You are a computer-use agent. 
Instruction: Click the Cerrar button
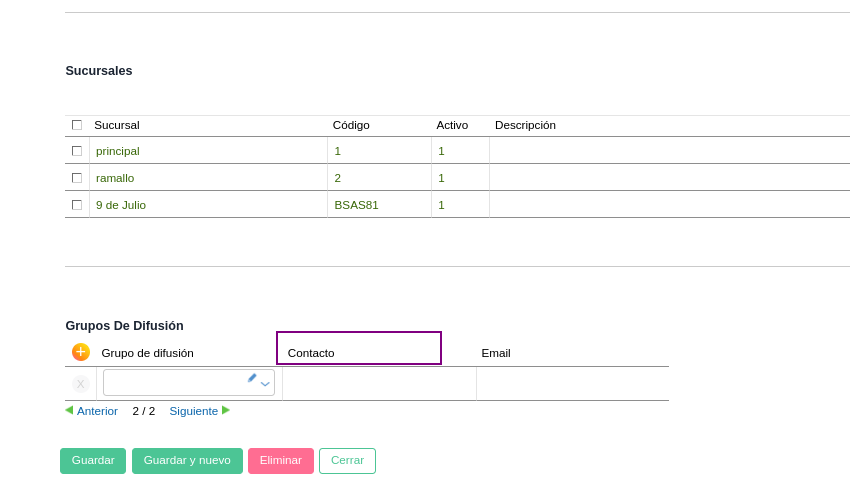click(347, 461)
